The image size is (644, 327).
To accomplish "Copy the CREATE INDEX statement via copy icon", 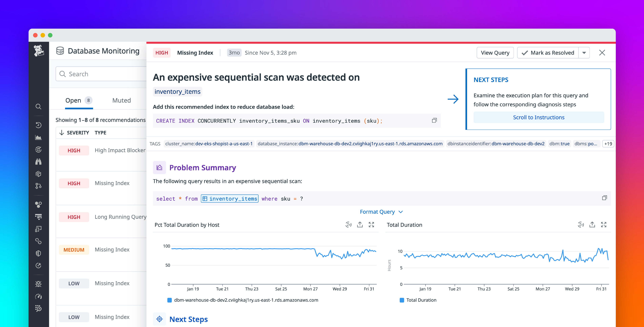I will 435,120.
